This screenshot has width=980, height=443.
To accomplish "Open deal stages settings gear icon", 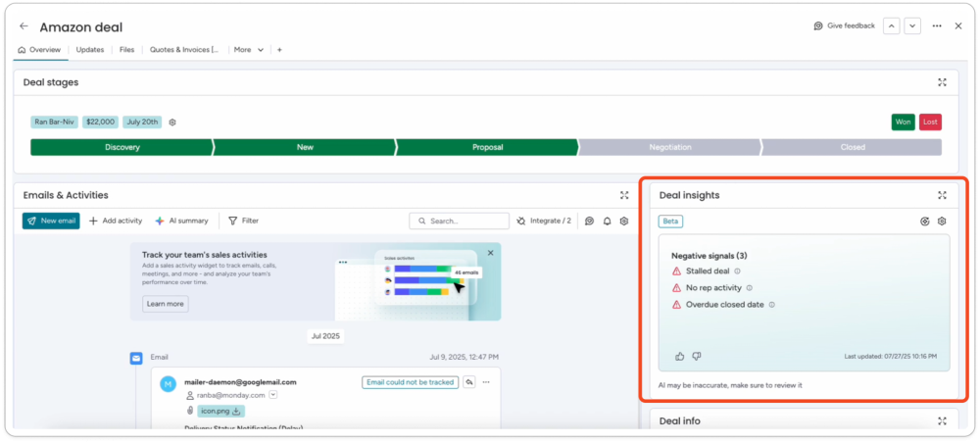I will click(172, 123).
